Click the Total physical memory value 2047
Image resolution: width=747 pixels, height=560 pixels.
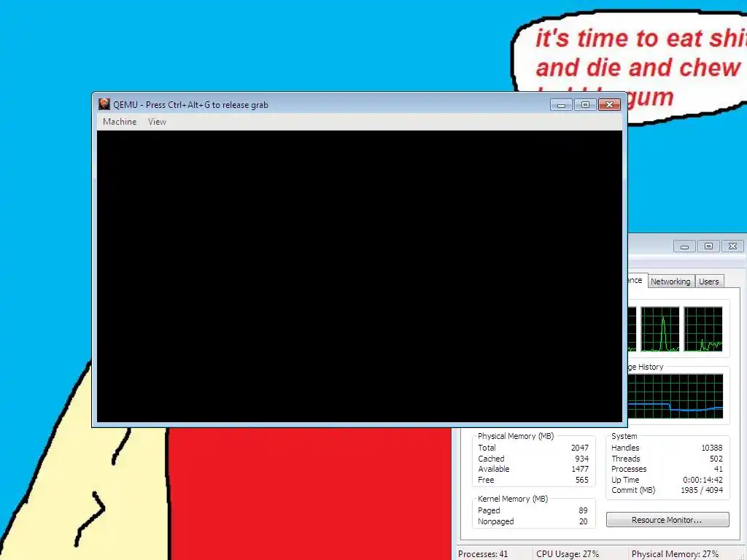click(580, 448)
